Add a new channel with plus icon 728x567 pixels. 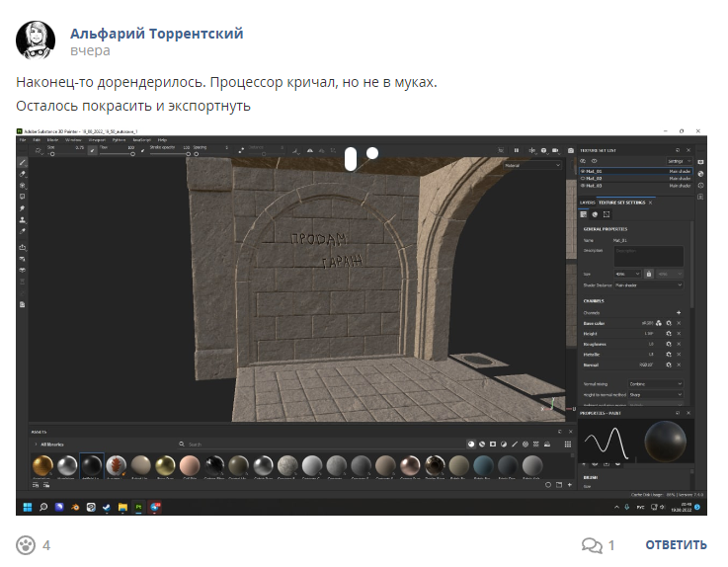click(x=679, y=312)
